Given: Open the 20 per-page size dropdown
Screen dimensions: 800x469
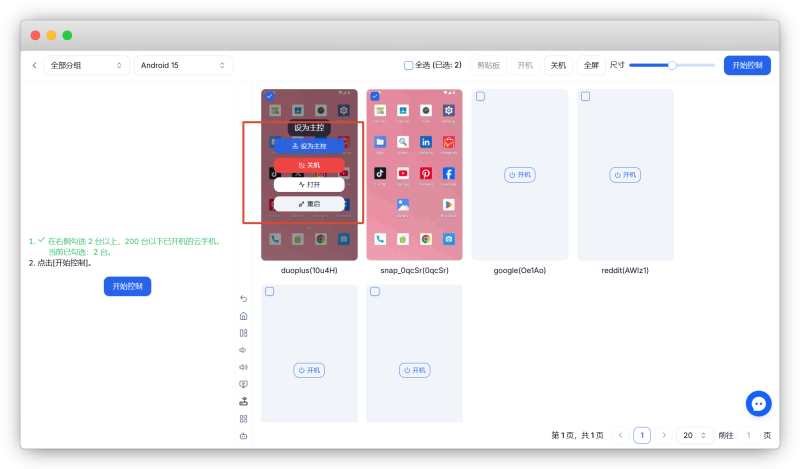Looking at the screenshot, I should [x=694, y=435].
